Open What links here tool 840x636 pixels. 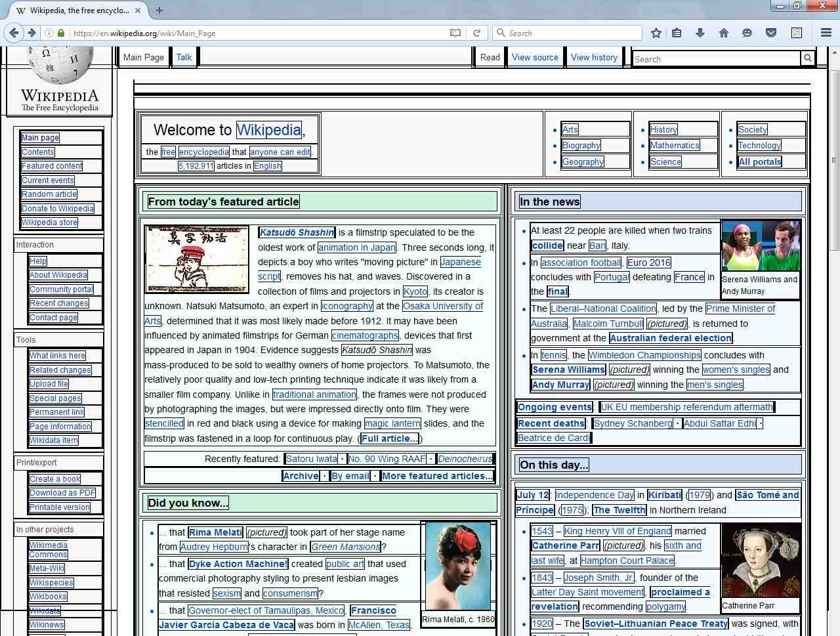click(58, 356)
